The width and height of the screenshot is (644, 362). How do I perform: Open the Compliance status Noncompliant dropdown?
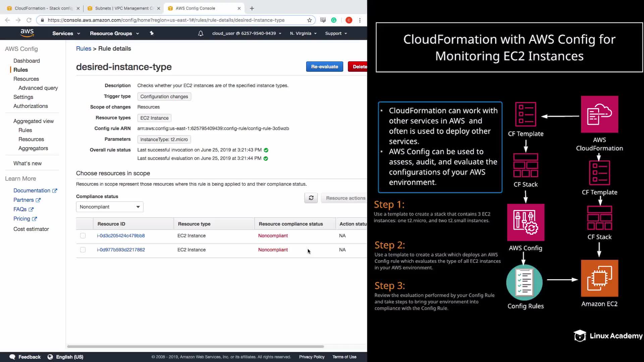point(110,207)
